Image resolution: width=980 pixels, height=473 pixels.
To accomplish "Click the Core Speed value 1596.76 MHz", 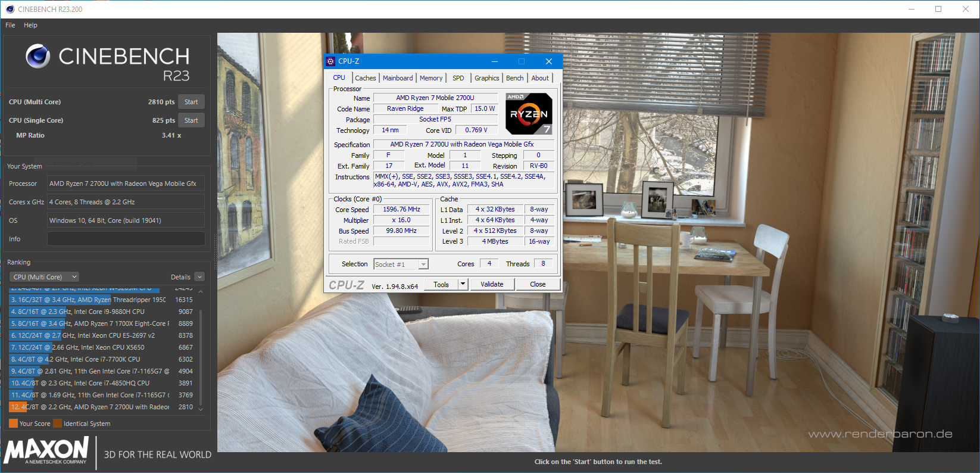I will point(401,209).
